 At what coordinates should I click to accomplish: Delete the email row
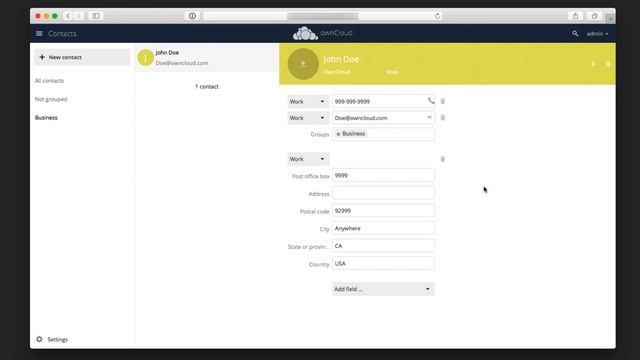442,118
